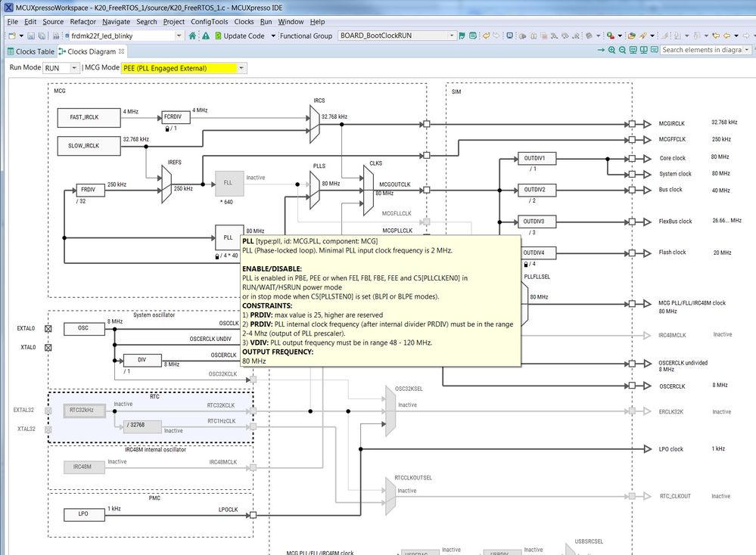Select the Fit Diagram to Window icon

point(633,50)
